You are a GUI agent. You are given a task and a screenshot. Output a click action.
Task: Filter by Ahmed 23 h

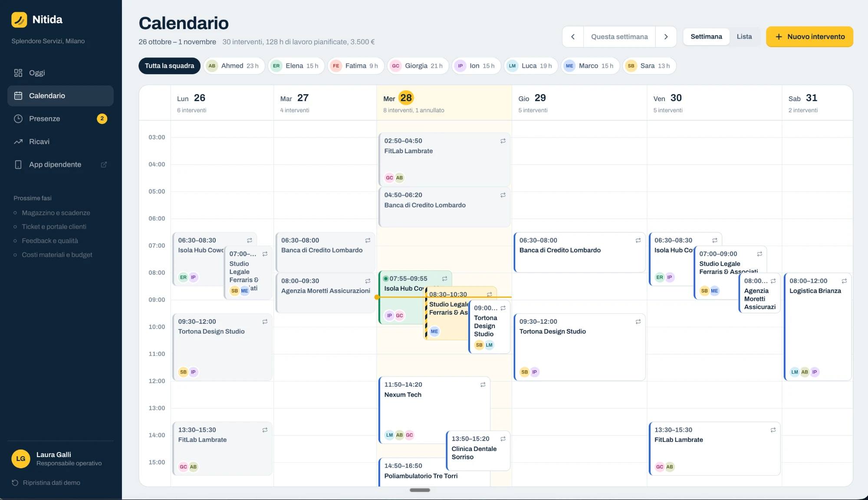[x=234, y=66]
